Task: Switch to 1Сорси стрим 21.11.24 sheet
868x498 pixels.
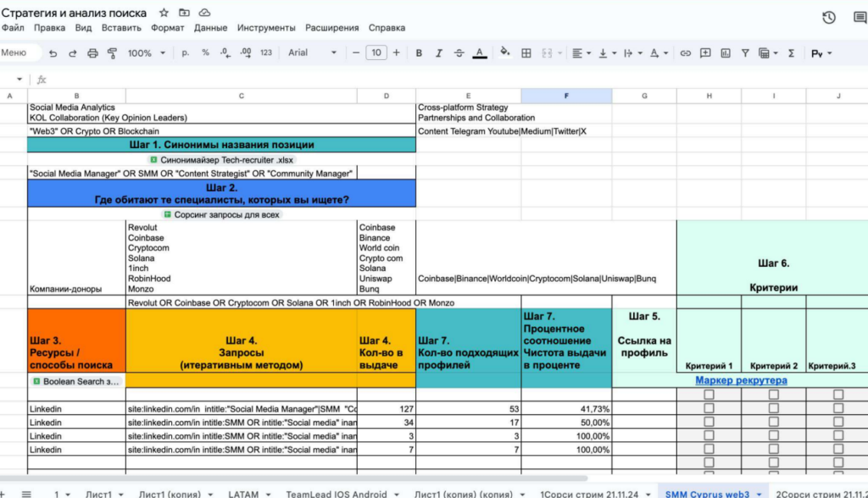Action: [x=590, y=494]
